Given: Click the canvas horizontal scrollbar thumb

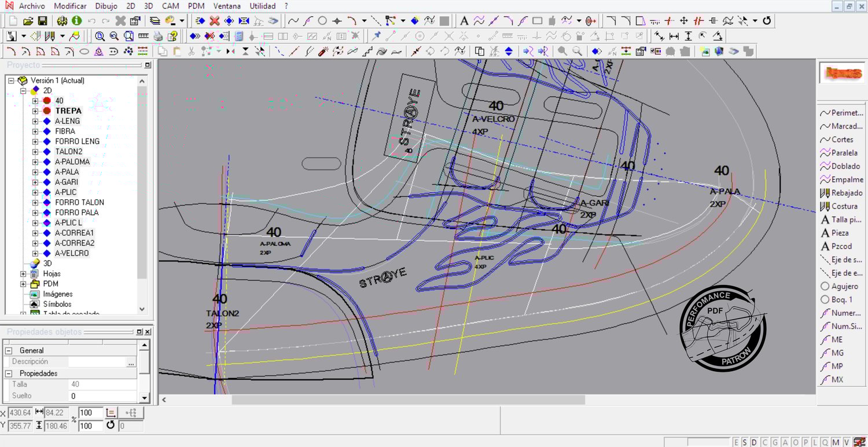Looking at the screenshot, I should pyautogui.click(x=408, y=400).
